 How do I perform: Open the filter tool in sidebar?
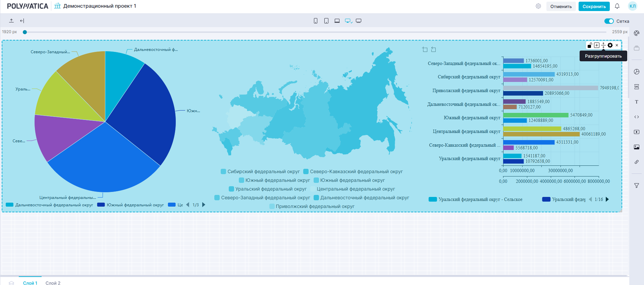[x=636, y=186]
